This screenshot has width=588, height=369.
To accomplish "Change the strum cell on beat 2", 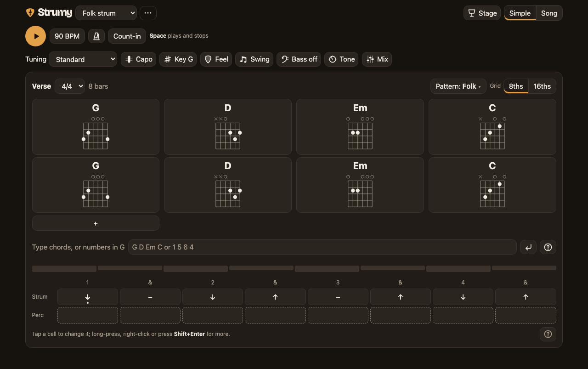I will tap(213, 297).
